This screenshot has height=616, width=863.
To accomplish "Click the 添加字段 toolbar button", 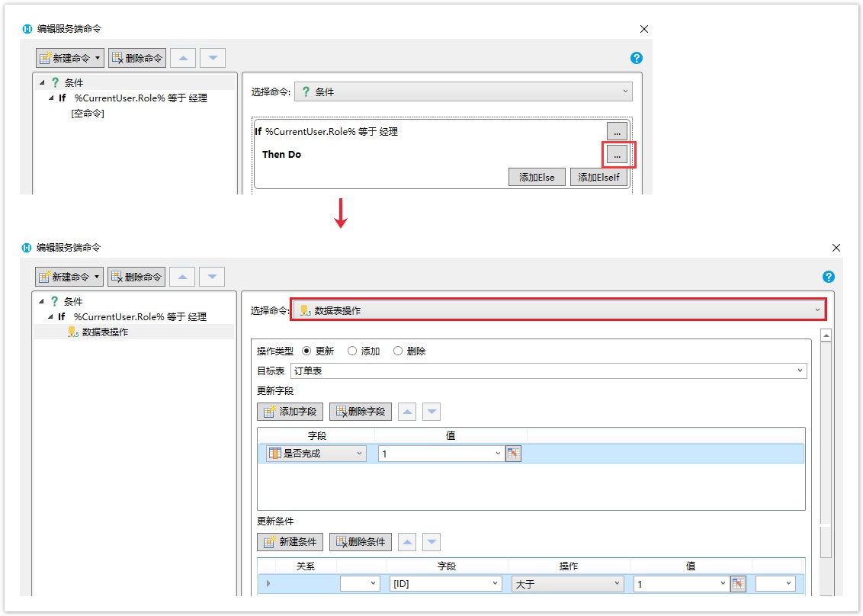I will point(290,412).
